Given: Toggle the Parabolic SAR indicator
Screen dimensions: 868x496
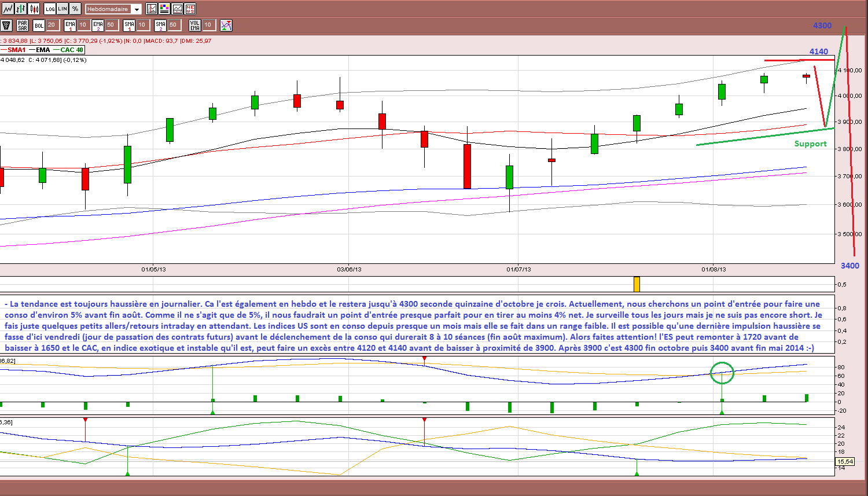Looking at the screenshot, I should click(x=23, y=25).
